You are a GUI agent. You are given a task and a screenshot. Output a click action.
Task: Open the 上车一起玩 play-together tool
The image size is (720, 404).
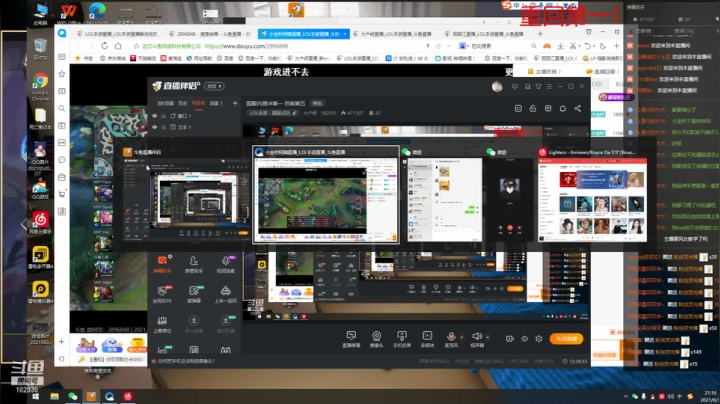[x=225, y=294]
